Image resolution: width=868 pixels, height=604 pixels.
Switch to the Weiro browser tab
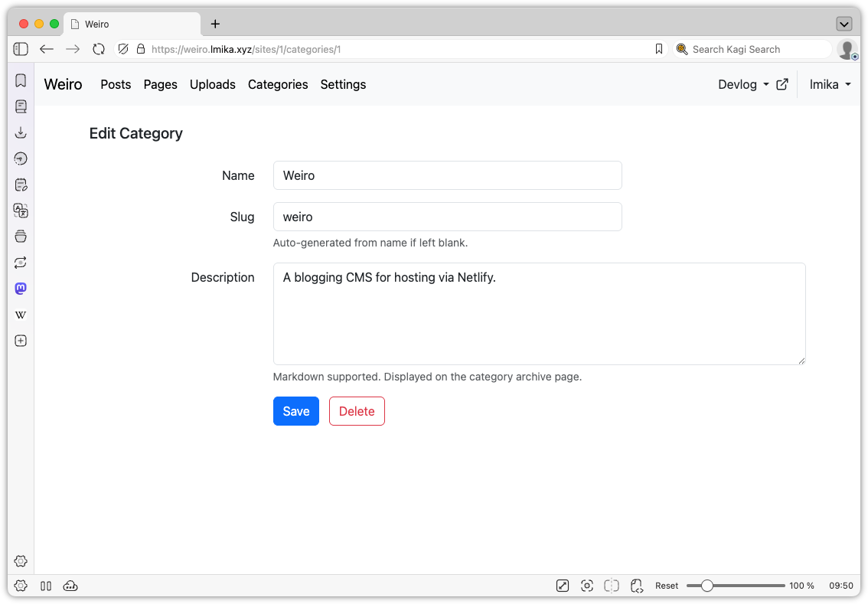click(x=130, y=23)
